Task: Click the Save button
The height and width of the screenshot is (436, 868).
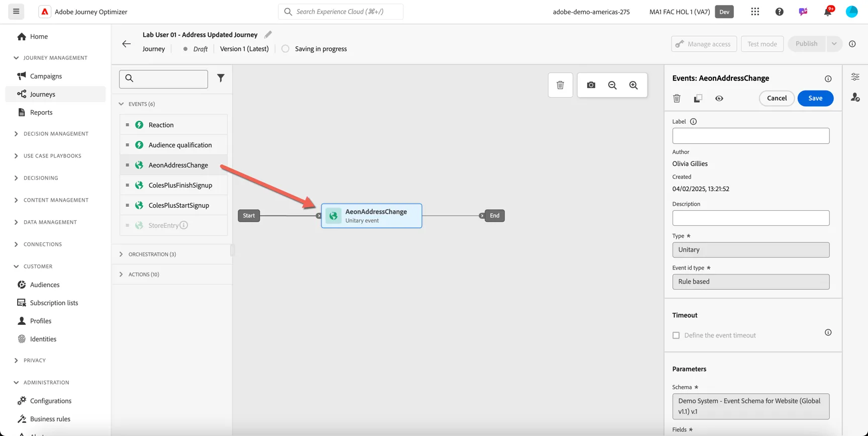Action: (815, 98)
